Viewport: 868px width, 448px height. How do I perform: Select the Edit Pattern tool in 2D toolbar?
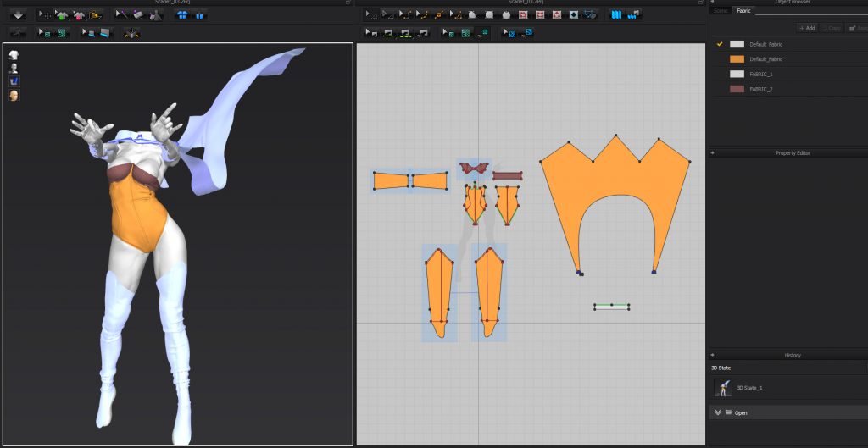pos(387,15)
